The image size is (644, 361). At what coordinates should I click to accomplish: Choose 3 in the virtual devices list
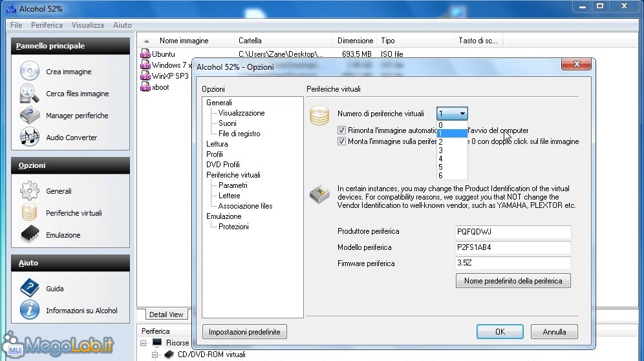[452, 150]
